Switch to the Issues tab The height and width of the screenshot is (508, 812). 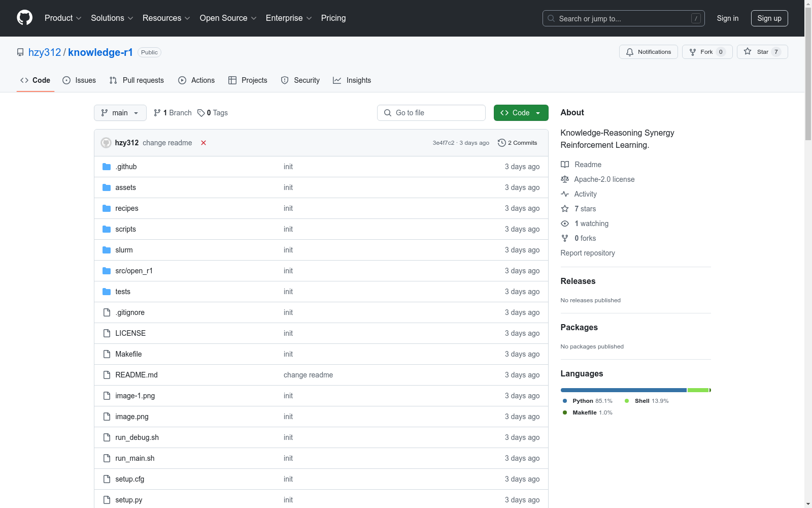(79, 80)
